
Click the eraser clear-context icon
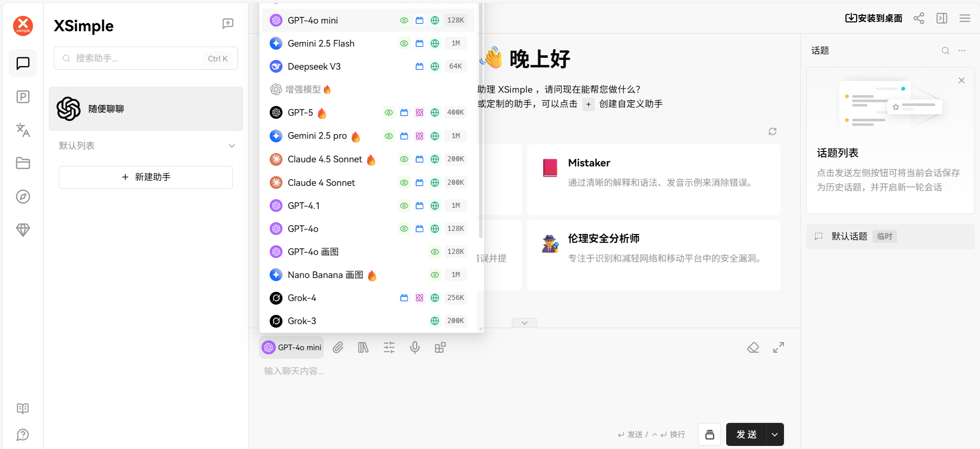click(x=753, y=348)
